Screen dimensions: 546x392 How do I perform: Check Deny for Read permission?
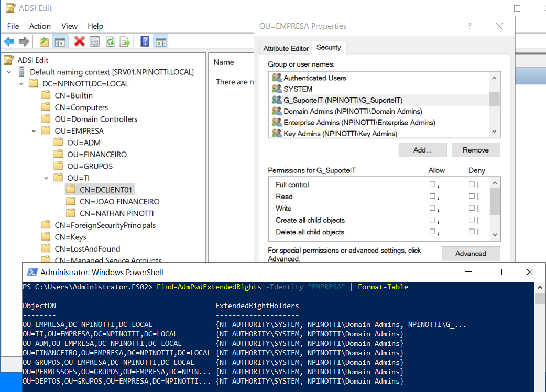(x=472, y=197)
